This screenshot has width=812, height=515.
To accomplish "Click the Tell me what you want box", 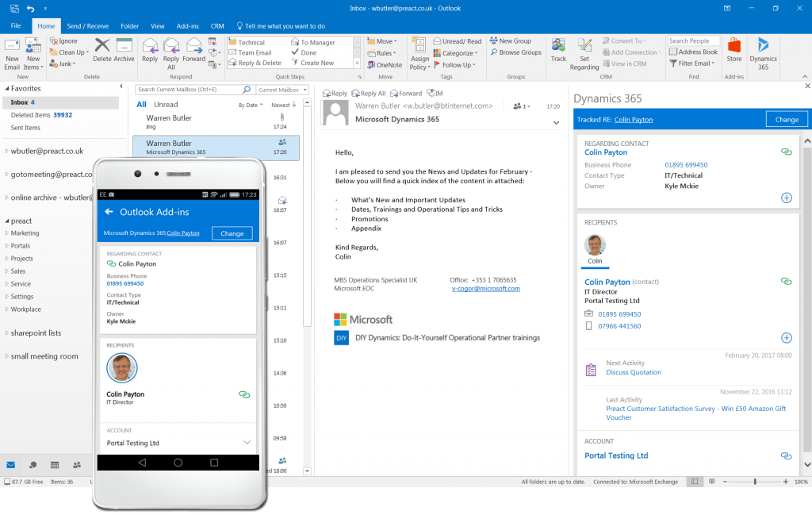I will click(x=282, y=26).
